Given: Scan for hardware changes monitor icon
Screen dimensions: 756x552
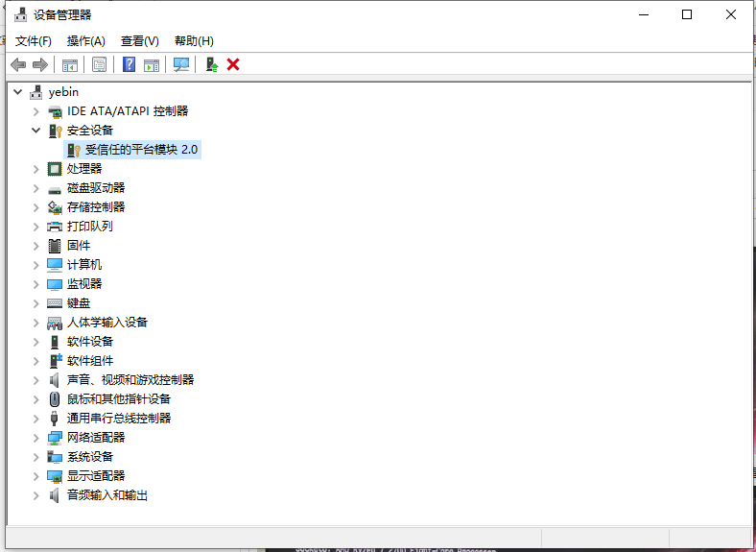Looking at the screenshot, I should pos(181,64).
